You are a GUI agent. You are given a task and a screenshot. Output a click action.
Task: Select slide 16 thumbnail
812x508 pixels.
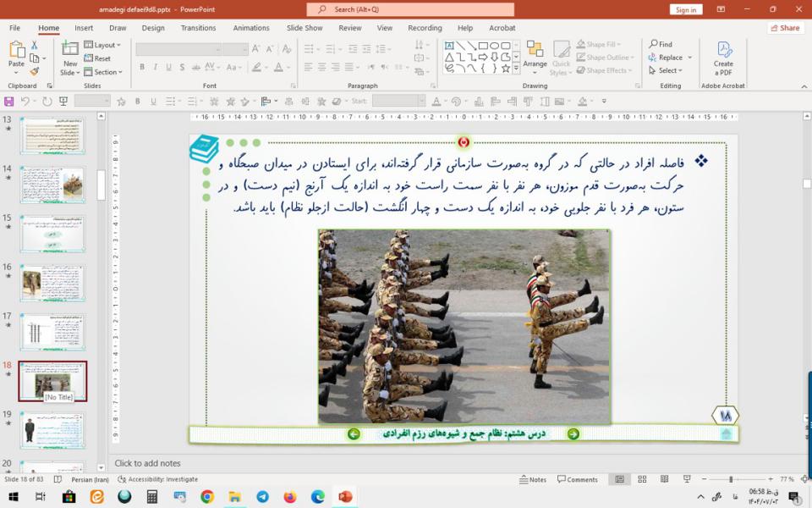pos(52,283)
